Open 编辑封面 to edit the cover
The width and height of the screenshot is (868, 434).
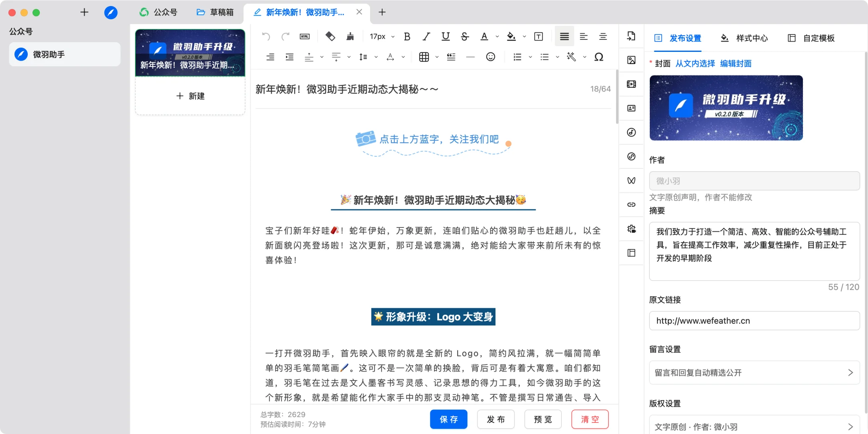click(737, 63)
